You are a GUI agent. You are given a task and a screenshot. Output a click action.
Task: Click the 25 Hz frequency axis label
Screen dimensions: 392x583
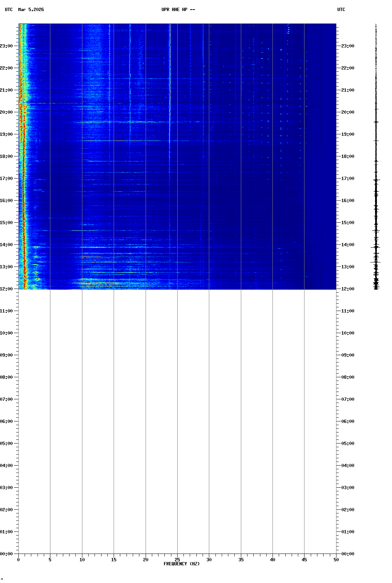tap(177, 560)
